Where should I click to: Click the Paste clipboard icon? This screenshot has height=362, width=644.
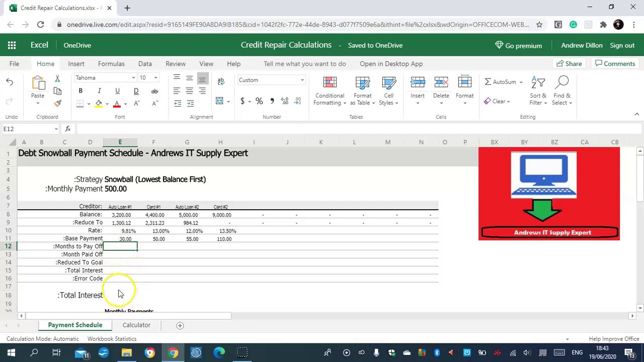pos(38,83)
